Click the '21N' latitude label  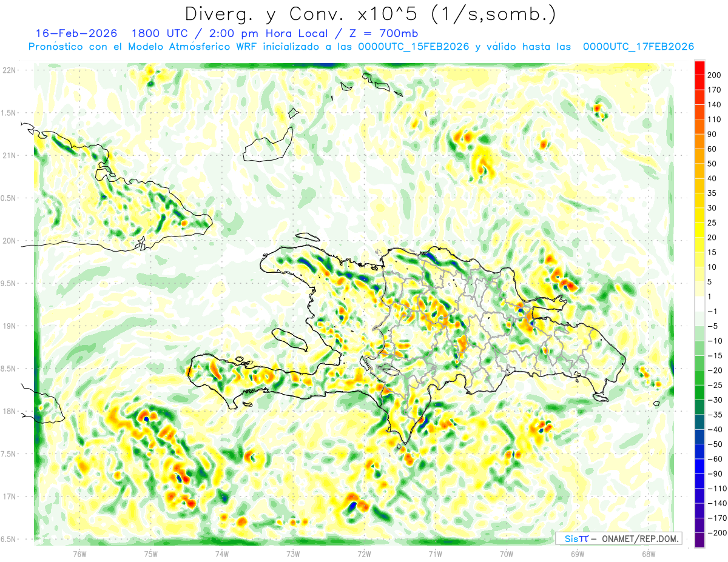pyautogui.click(x=9, y=155)
